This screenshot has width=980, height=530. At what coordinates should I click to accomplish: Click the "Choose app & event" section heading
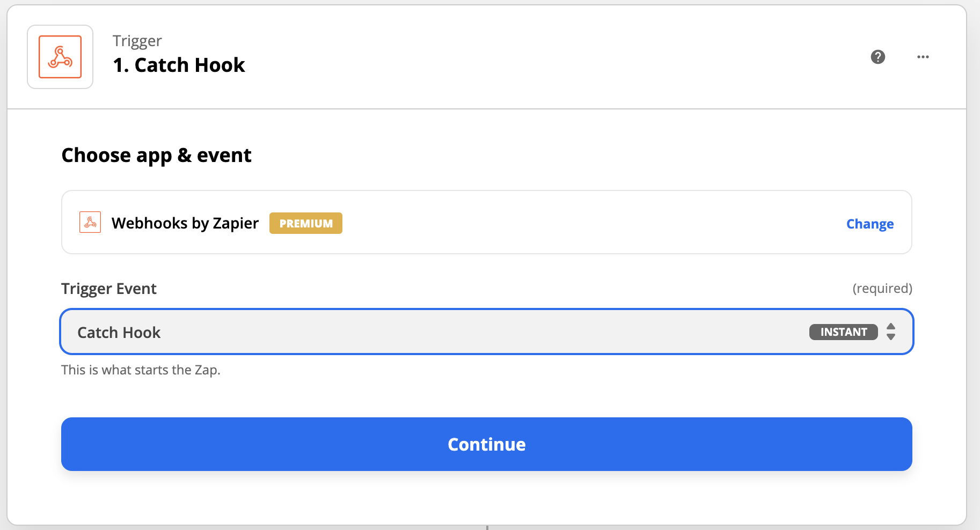[x=156, y=156]
